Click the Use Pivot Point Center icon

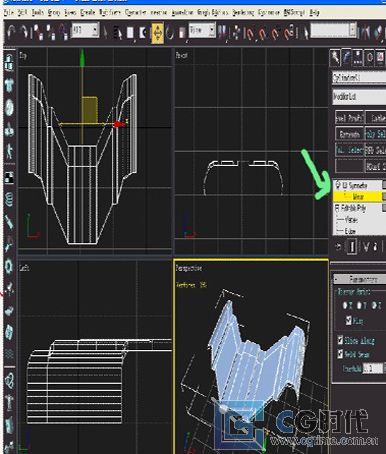pyautogui.click(x=223, y=33)
